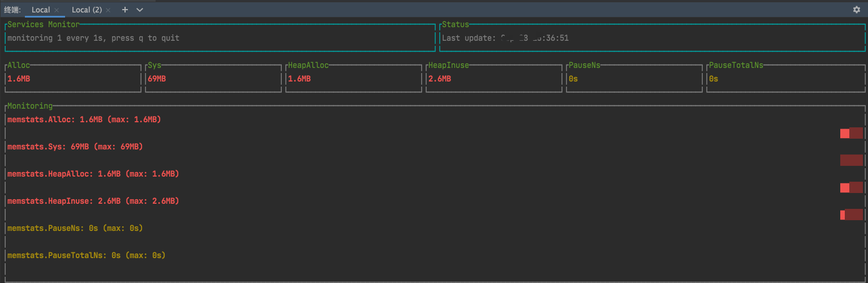Open terminal settings gear
Screen dimensions: 868x283
coord(856,10)
